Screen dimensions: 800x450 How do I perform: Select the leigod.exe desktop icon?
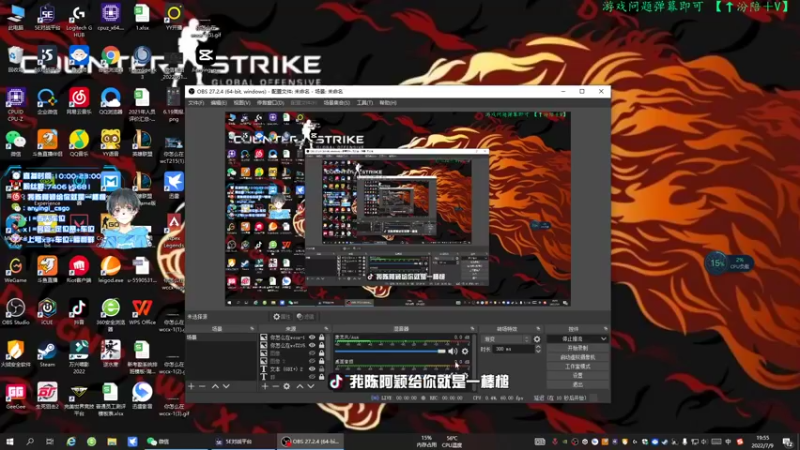click(x=110, y=270)
